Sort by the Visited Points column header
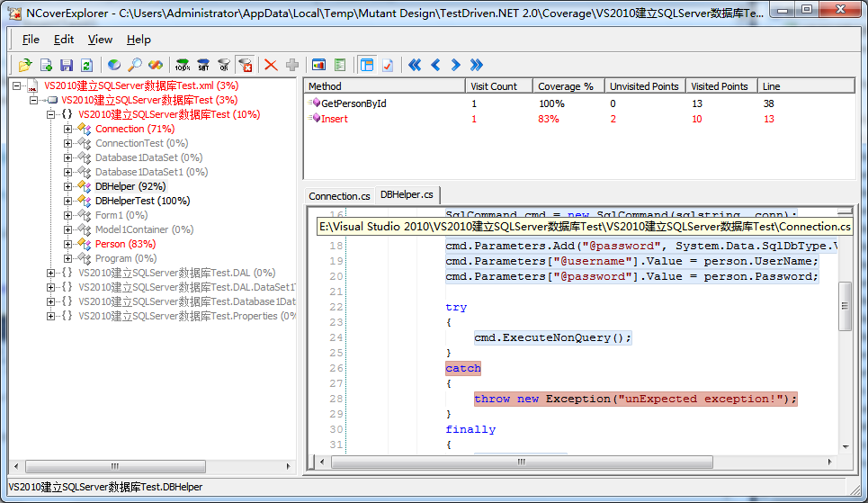 (721, 86)
